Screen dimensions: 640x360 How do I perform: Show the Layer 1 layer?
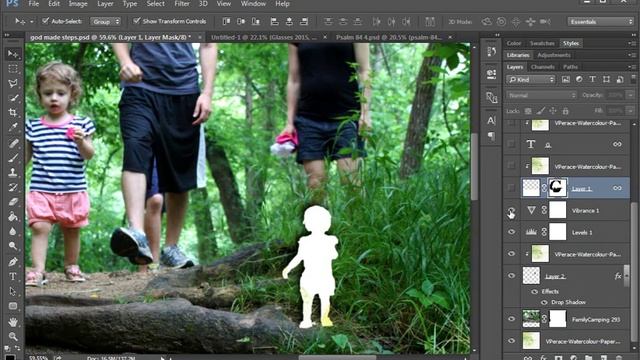pyautogui.click(x=511, y=188)
